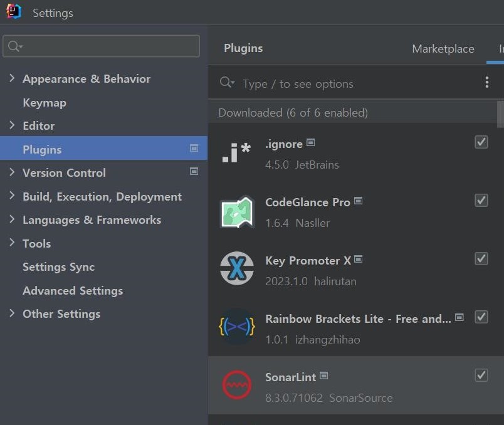Screen dimensions: 504x425
Task: Click the IntelliJ IDEA logo in title bar
Action: 14,12
